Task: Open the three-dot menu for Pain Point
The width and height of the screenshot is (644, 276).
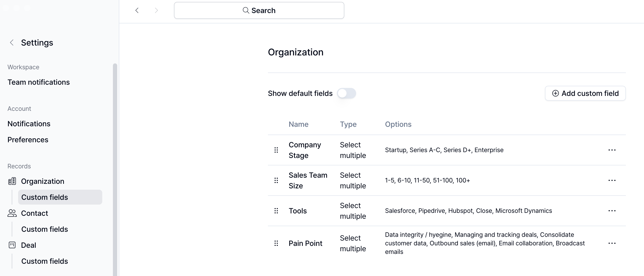Action: (x=612, y=243)
